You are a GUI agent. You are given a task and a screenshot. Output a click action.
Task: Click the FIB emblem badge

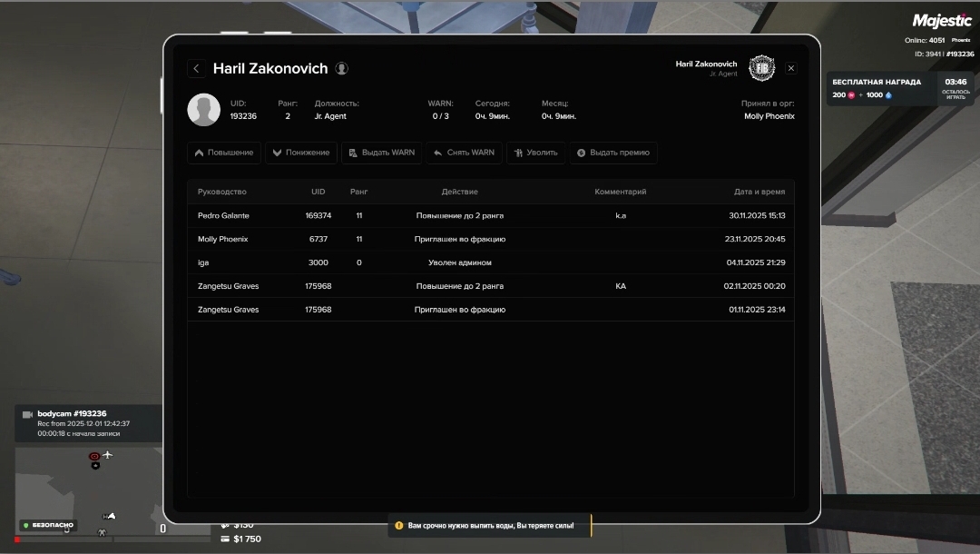[x=761, y=68]
